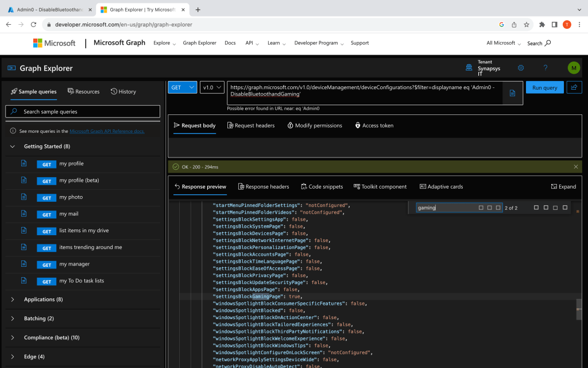
Task: Toggle the sidebar using Graph Explorer icon
Action: pyautogui.click(x=11, y=68)
